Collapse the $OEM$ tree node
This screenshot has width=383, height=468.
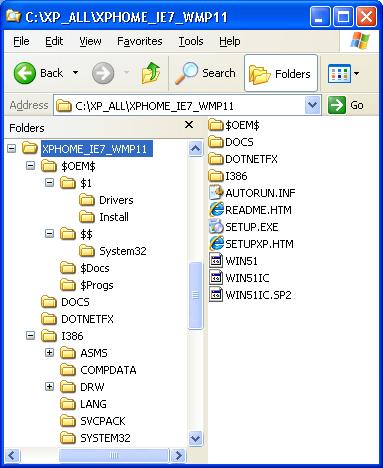click(30, 165)
